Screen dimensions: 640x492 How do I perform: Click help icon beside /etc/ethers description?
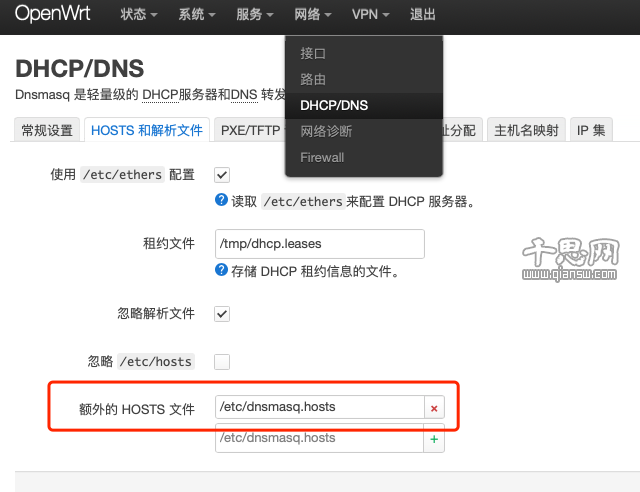coord(221,200)
